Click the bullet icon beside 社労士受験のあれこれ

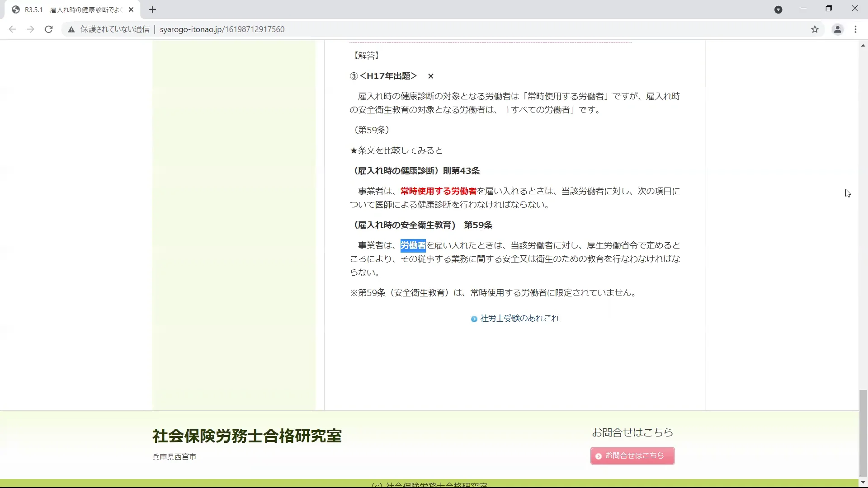pyautogui.click(x=474, y=319)
